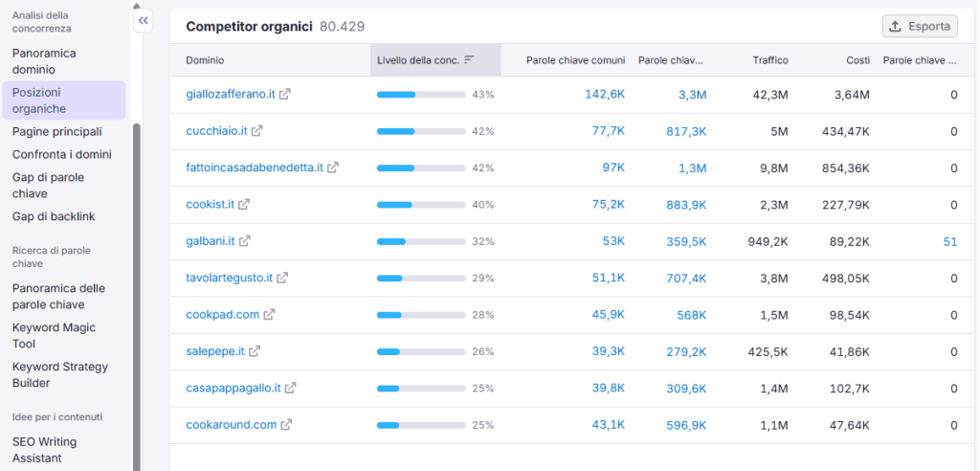
Task: Open giallozafferano.it external link icon
Action: point(285,95)
